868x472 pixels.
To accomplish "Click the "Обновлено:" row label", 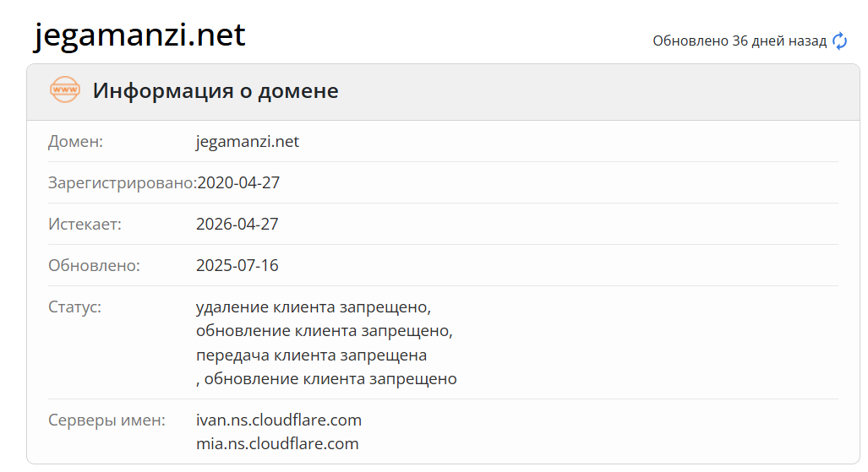I will 94,266.
